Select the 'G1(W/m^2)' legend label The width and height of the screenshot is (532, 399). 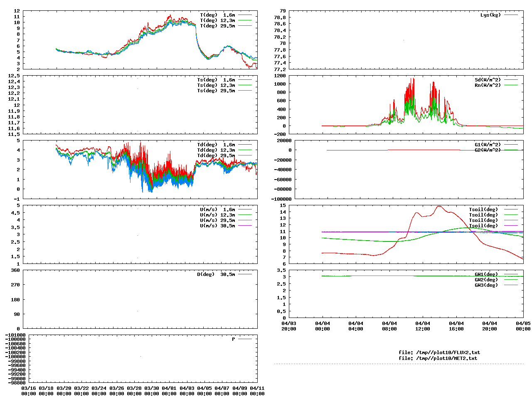coord(488,145)
